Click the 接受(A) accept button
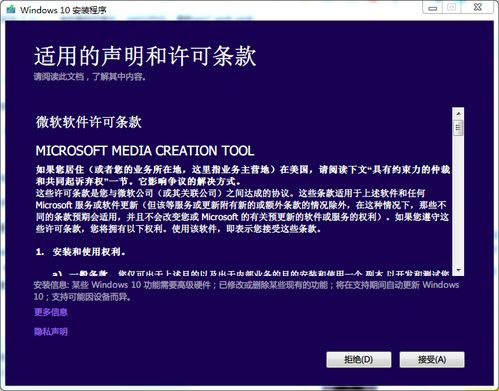Screen dimensions: 499x391 432,360
